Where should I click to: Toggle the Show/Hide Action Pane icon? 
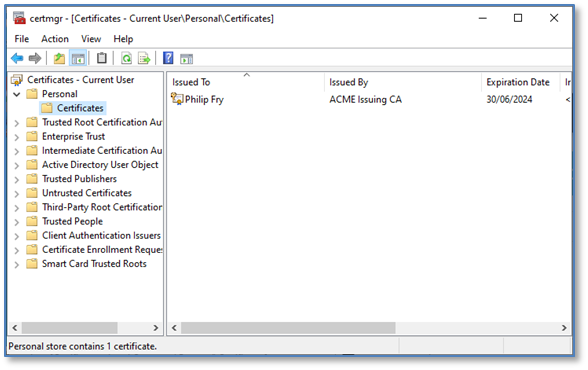(x=186, y=58)
